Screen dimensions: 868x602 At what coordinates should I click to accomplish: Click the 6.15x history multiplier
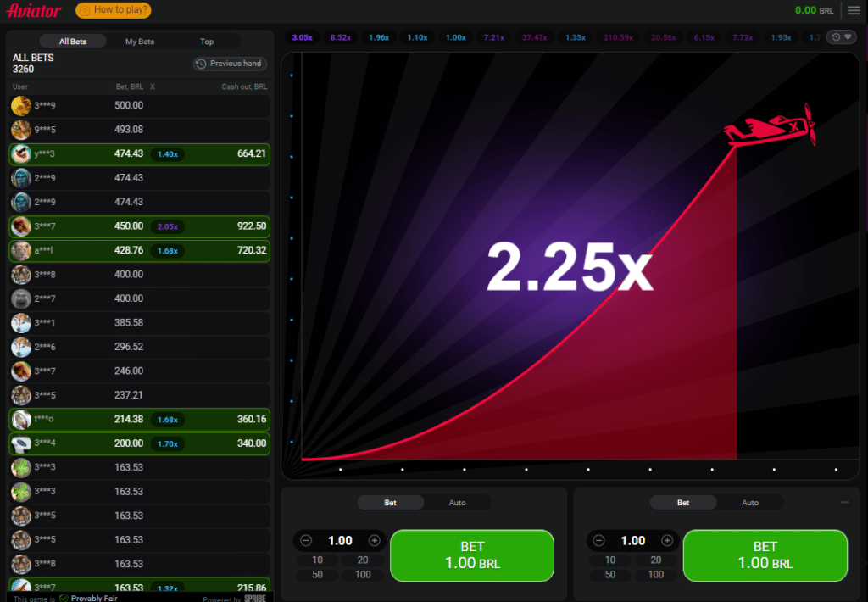(704, 37)
